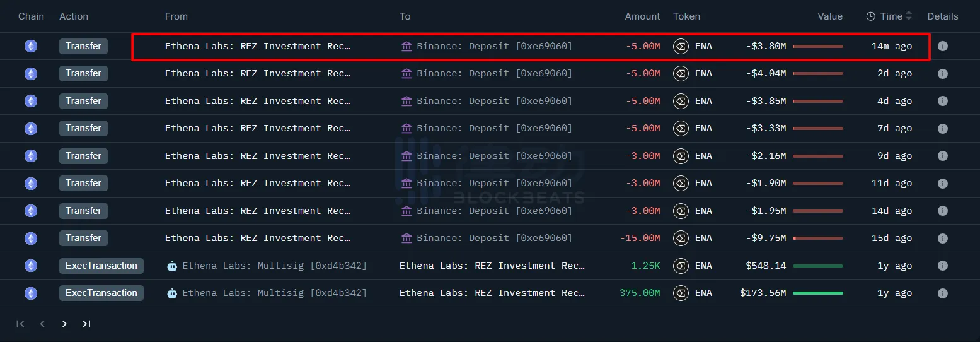Open Binance Deposit address in 14m ago row
The width and height of the screenshot is (980, 342).
[x=494, y=46]
